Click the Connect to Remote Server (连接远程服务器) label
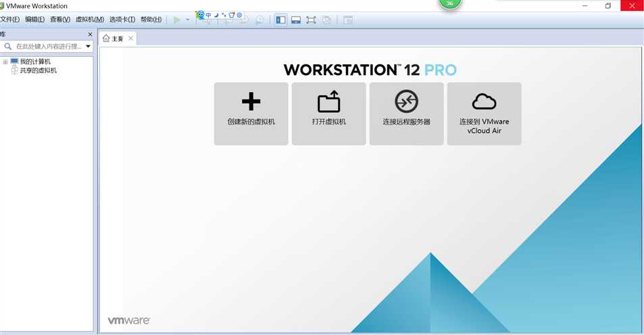 pyautogui.click(x=406, y=121)
